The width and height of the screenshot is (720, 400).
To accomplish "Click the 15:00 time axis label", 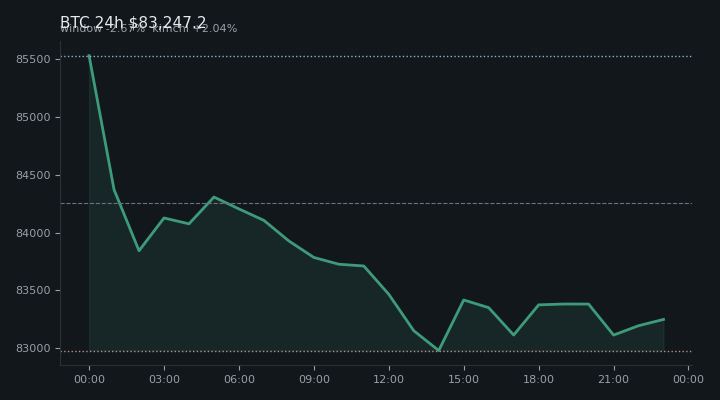I will click(x=463, y=379).
